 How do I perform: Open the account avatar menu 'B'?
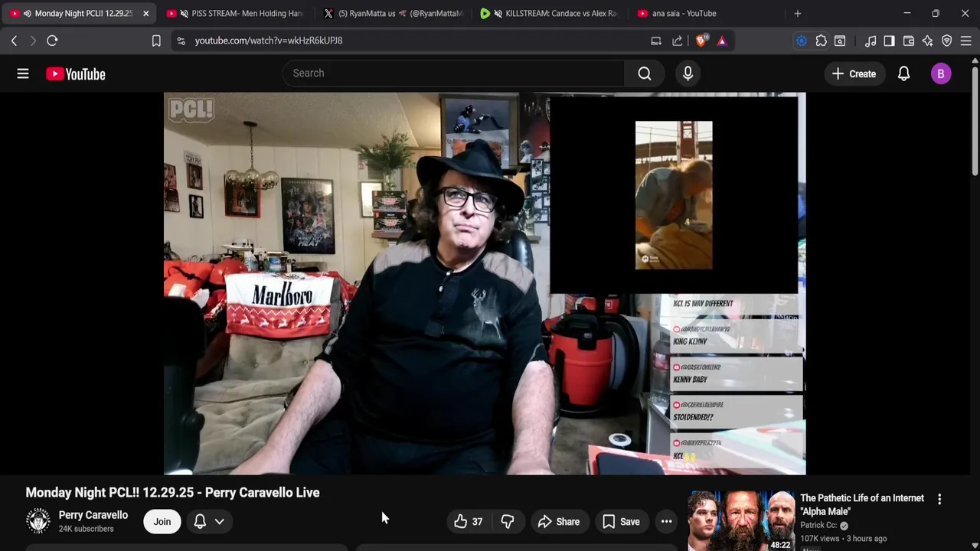941,73
